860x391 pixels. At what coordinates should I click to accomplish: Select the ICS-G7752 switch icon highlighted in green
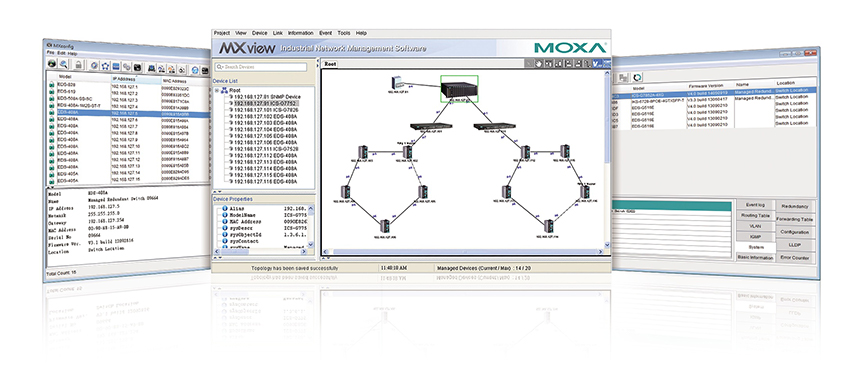coord(459,88)
